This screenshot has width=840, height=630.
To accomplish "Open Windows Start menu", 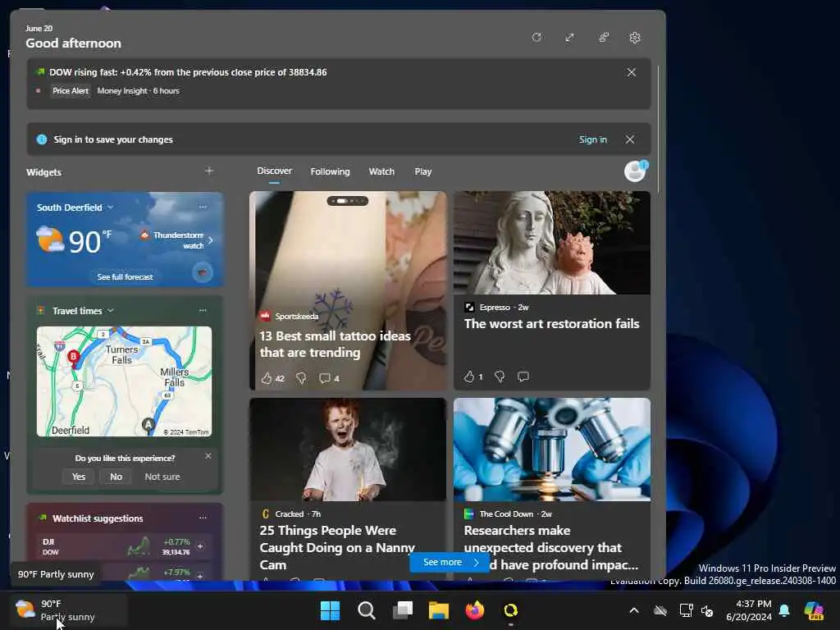I will [x=330, y=610].
